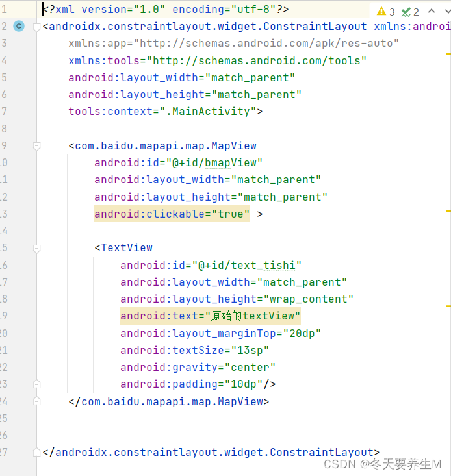The width and height of the screenshot is (451, 476).
Task: Click the closing com.baidu.mapapi.map.MapView tag
Action: [169, 401]
